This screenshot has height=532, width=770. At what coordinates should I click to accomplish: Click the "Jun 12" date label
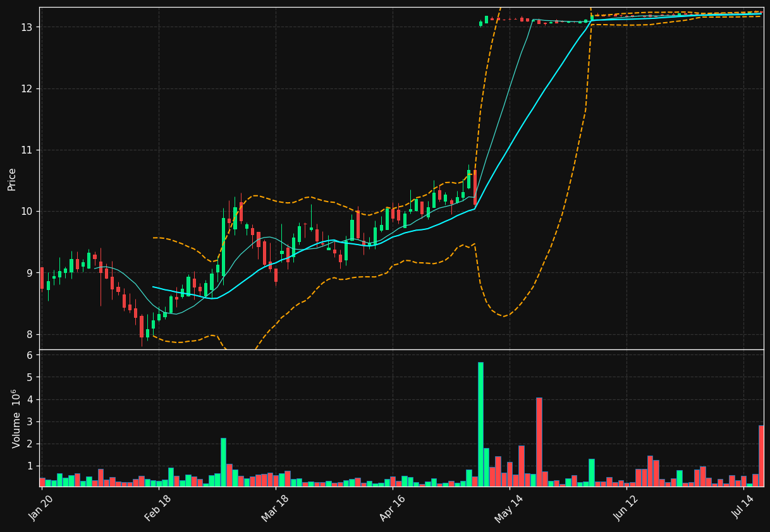[625, 507]
